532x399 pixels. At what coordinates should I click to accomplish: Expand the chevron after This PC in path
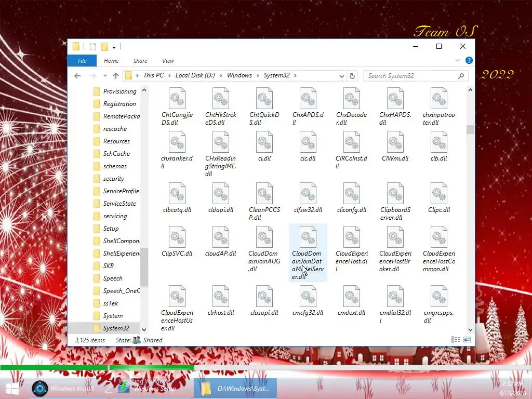click(169, 75)
